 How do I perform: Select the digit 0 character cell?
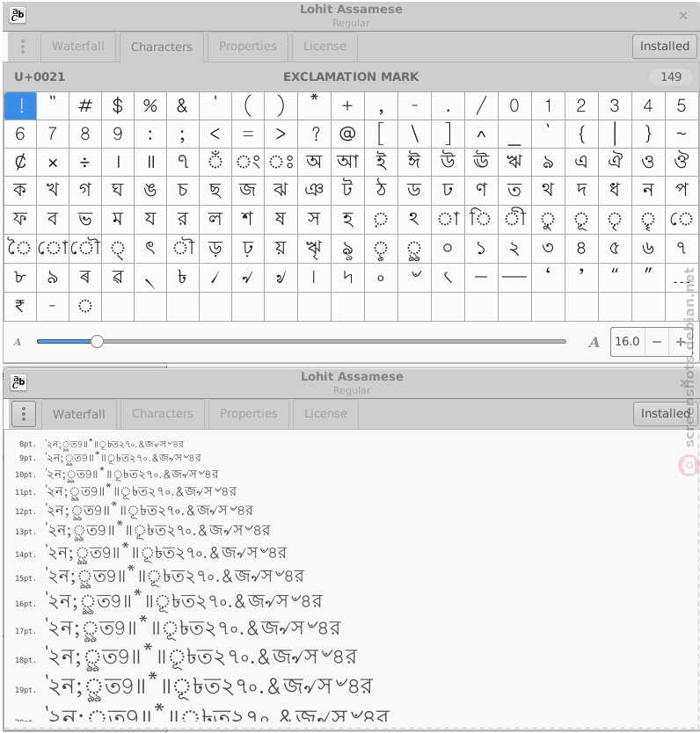pos(514,106)
